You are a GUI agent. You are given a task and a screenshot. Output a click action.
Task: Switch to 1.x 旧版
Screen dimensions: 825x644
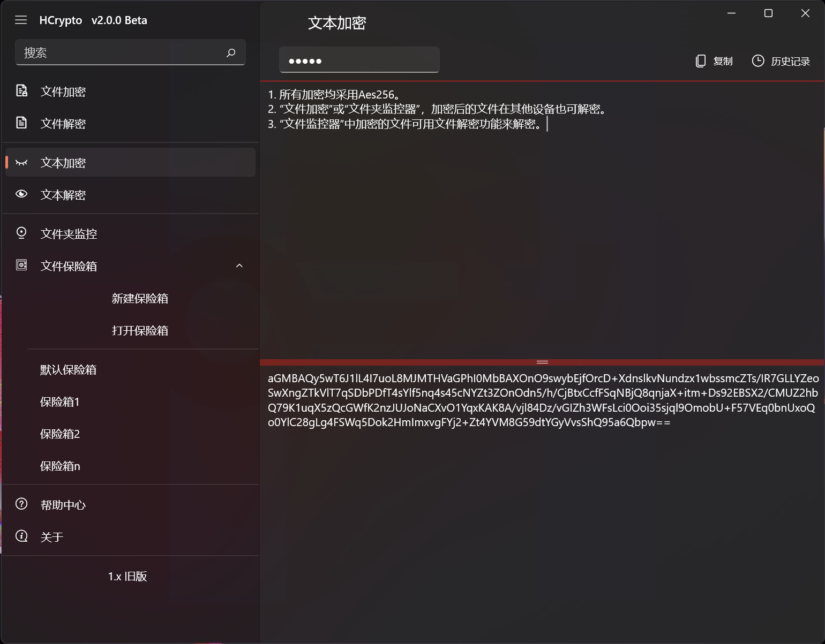[x=127, y=576]
